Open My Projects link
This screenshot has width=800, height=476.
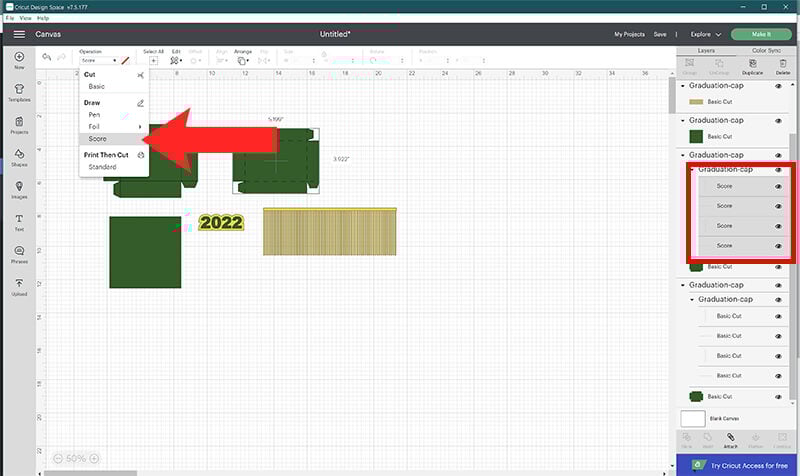[x=630, y=34]
